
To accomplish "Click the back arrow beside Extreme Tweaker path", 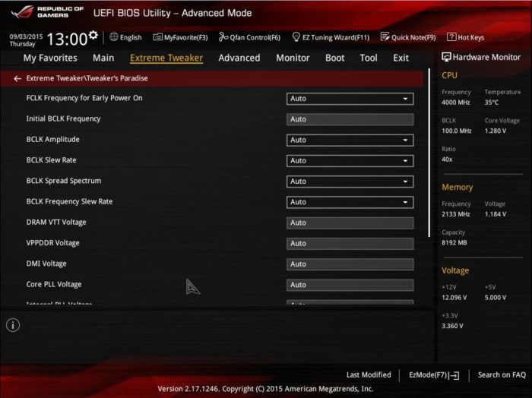I will (17, 78).
